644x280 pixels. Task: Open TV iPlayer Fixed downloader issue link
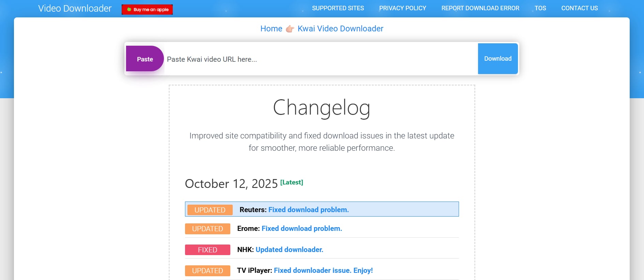click(x=323, y=270)
